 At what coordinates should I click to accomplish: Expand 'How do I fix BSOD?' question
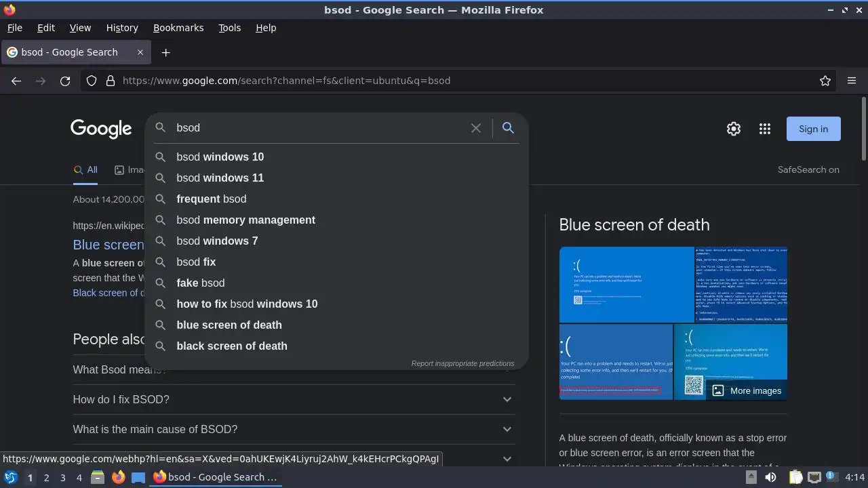(x=294, y=399)
